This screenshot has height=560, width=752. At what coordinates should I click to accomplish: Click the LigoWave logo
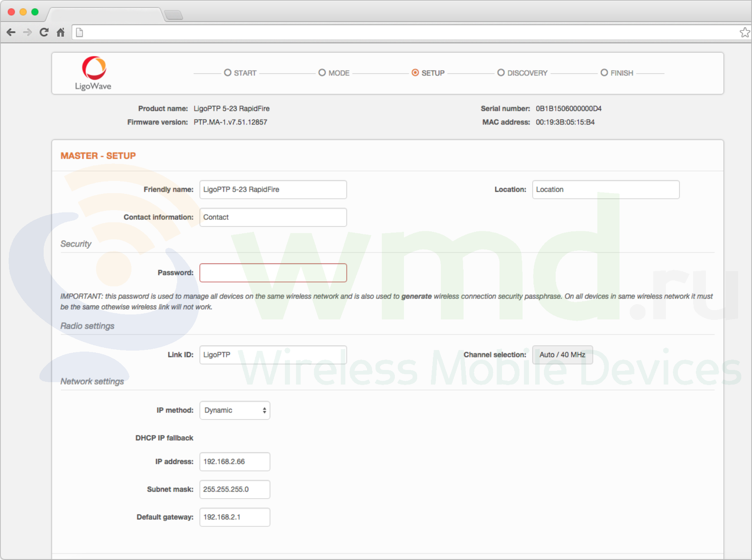[x=94, y=73]
